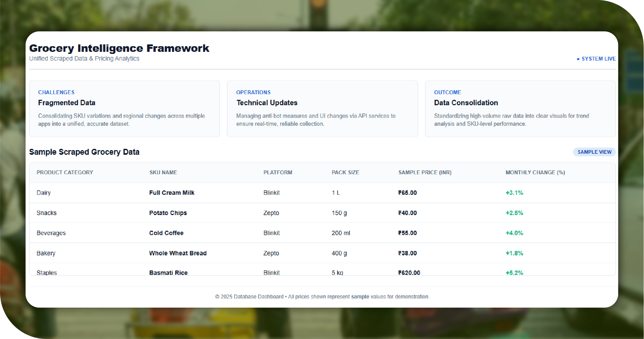Sort by SAMPLE PRICE (INR) header

[425, 172]
